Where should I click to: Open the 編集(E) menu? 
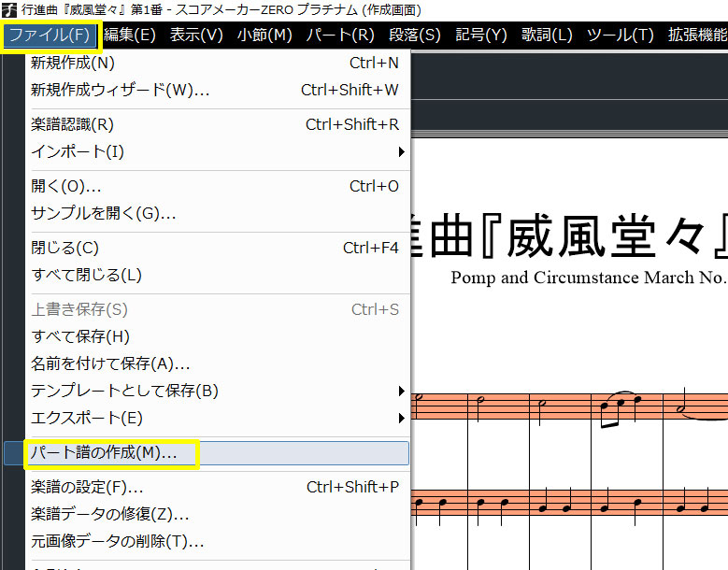pos(130,36)
